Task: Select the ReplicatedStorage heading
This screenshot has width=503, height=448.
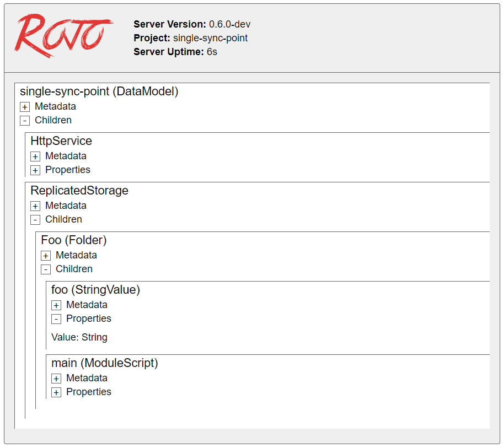Action: (79, 191)
